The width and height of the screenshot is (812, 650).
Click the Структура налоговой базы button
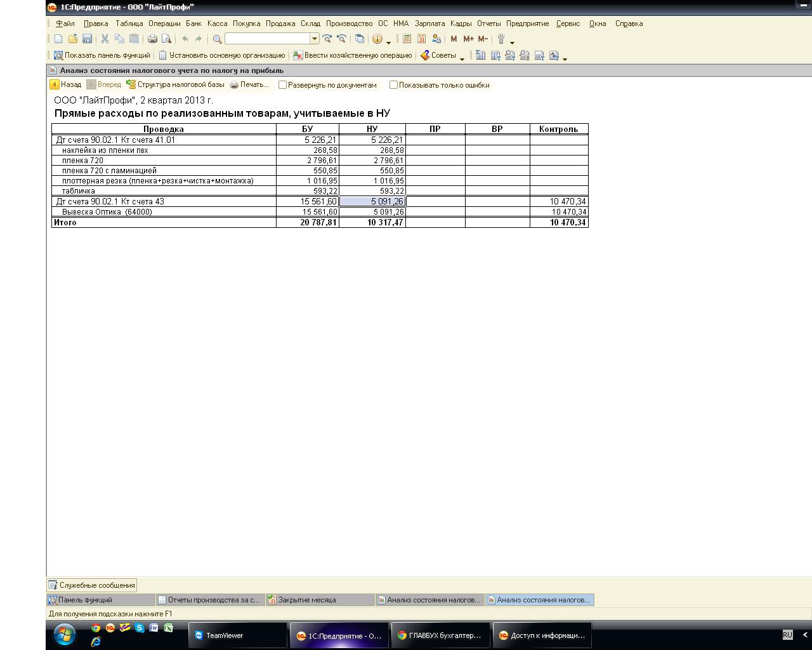pyautogui.click(x=175, y=84)
